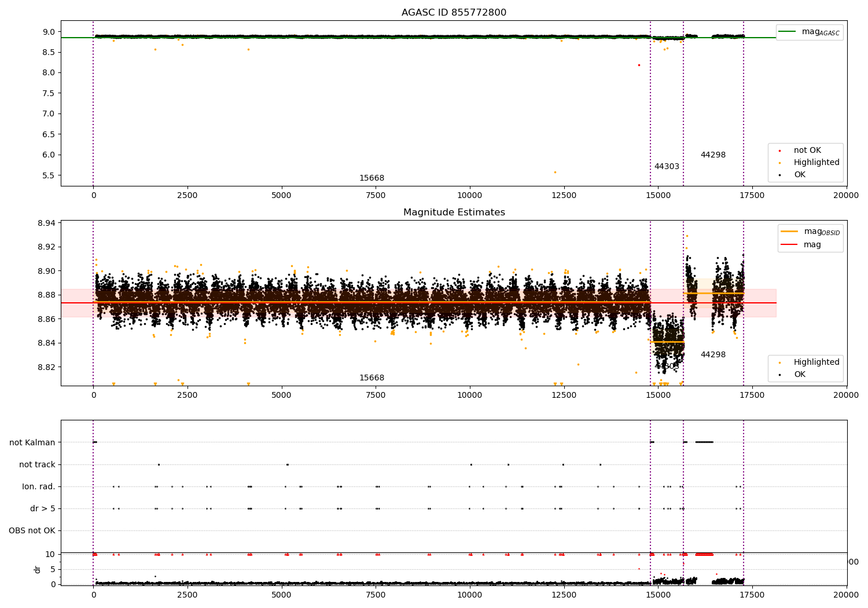
Task: Click the green line sample in the mag AGASC legend
Action: click(x=787, y=32)
